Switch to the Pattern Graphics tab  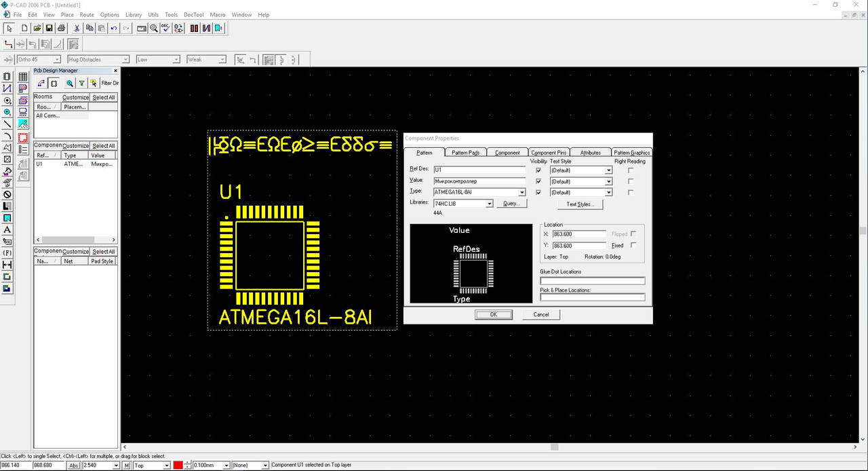(631, 153)
